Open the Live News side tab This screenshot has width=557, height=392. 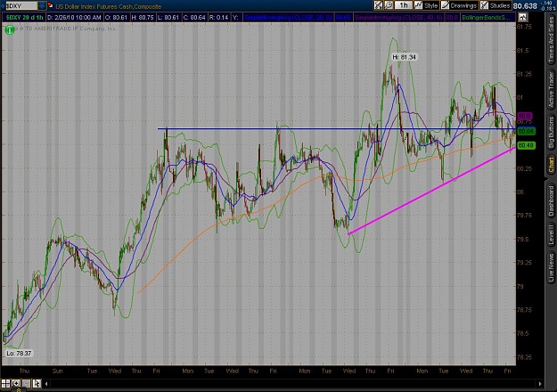(x=551, y=267)
